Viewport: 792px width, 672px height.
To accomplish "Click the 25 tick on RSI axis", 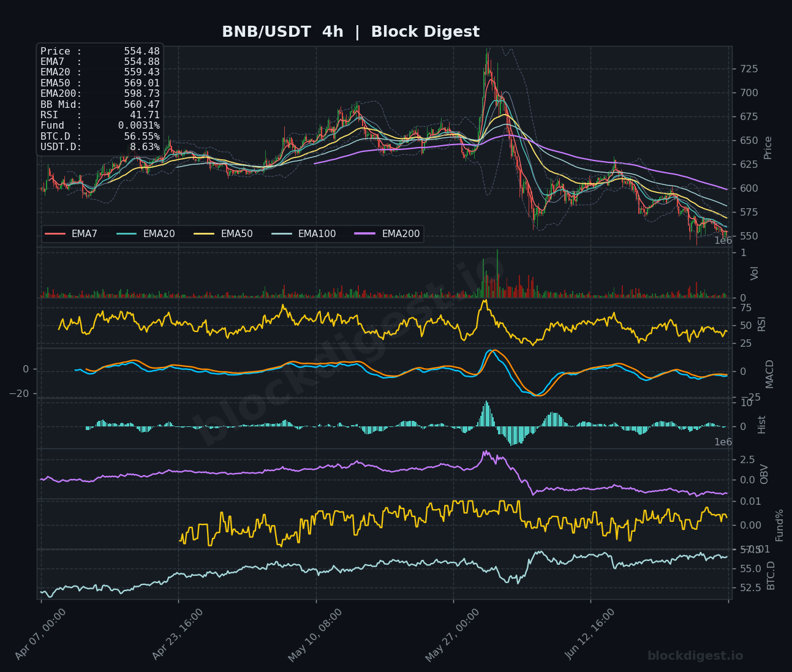I will point(746,344).
